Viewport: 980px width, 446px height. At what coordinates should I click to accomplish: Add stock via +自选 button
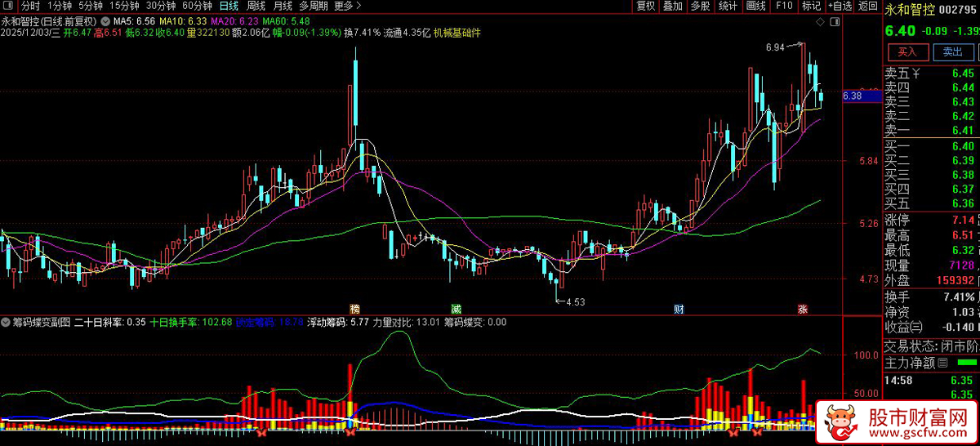point(840,6)
